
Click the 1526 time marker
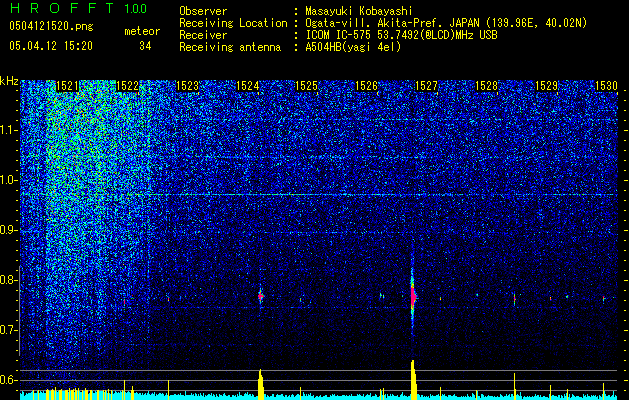tap(367, 86)
